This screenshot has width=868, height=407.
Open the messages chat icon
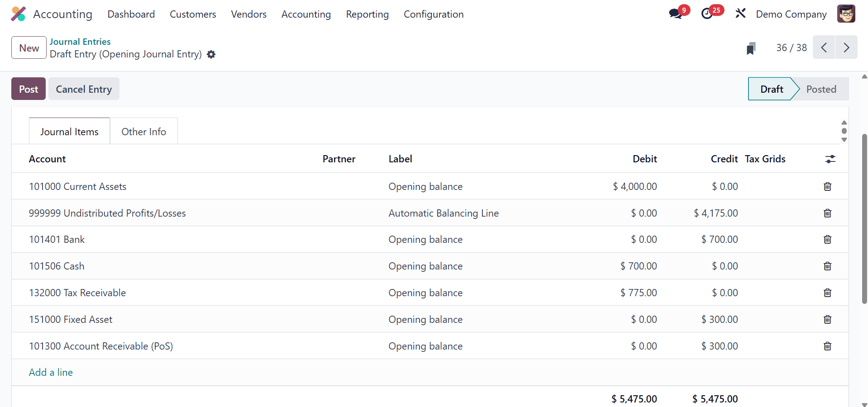point(675,14)
